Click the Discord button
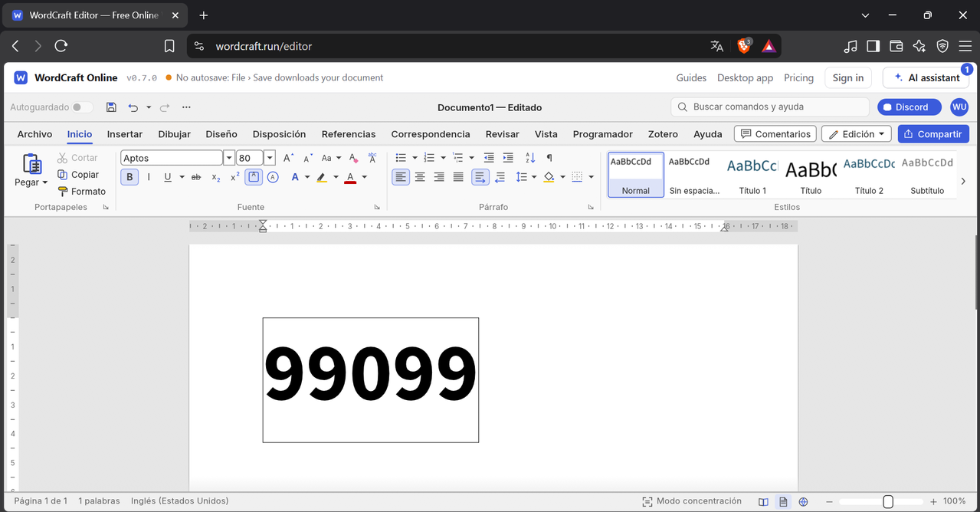Screen dimensions: 980x512 [x=909, y=107]
